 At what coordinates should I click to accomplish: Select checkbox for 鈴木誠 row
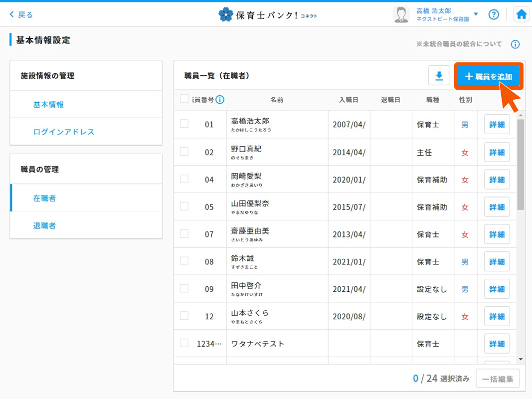tap(184, 261)
